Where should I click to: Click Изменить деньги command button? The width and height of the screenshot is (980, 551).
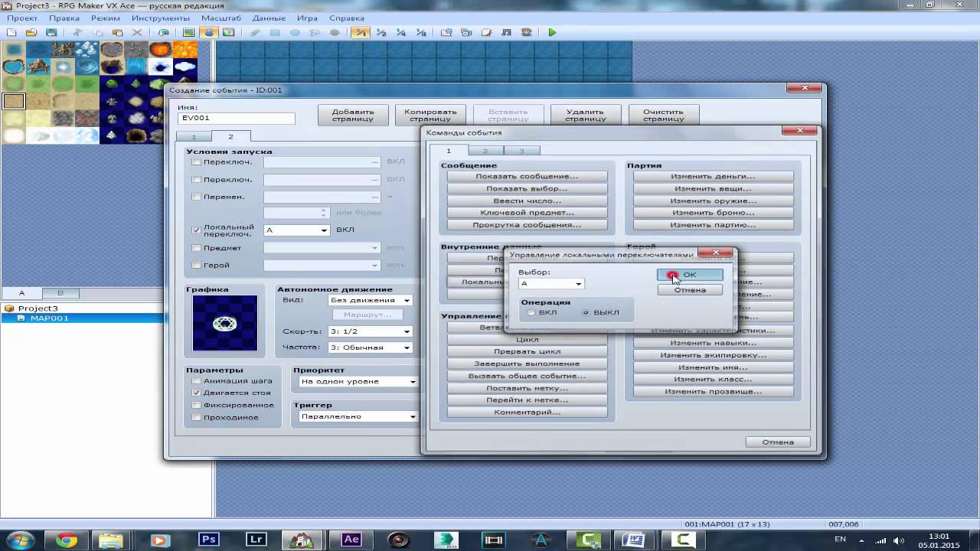[713, 176]
